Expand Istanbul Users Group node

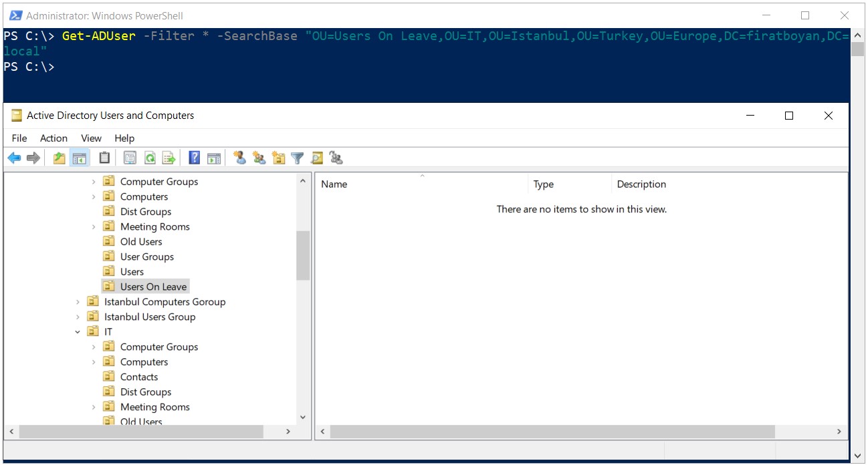[78, 317]
